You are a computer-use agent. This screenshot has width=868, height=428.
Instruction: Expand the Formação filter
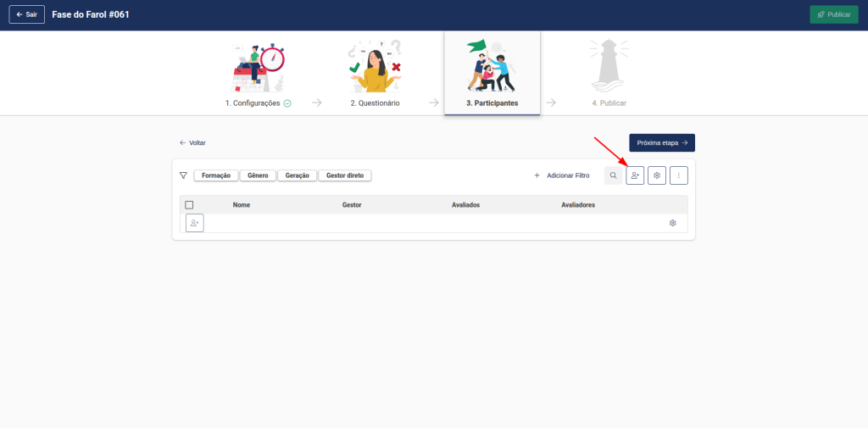click(x=216, y=175)
